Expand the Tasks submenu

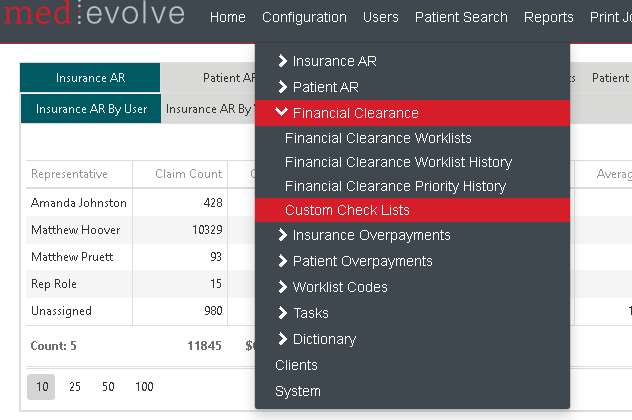tap(310, 313)
